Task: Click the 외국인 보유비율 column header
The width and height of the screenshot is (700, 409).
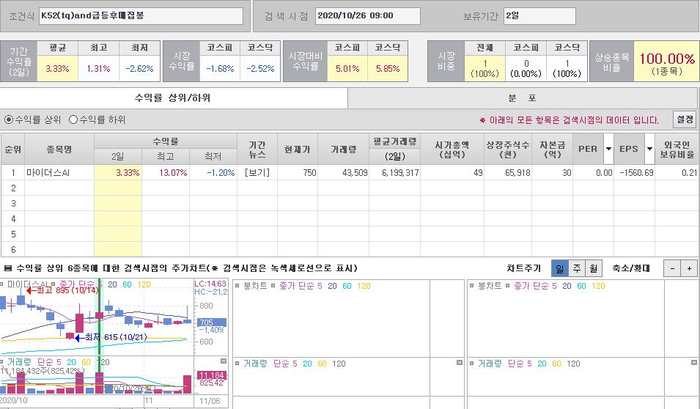Action: coord(676,149)
